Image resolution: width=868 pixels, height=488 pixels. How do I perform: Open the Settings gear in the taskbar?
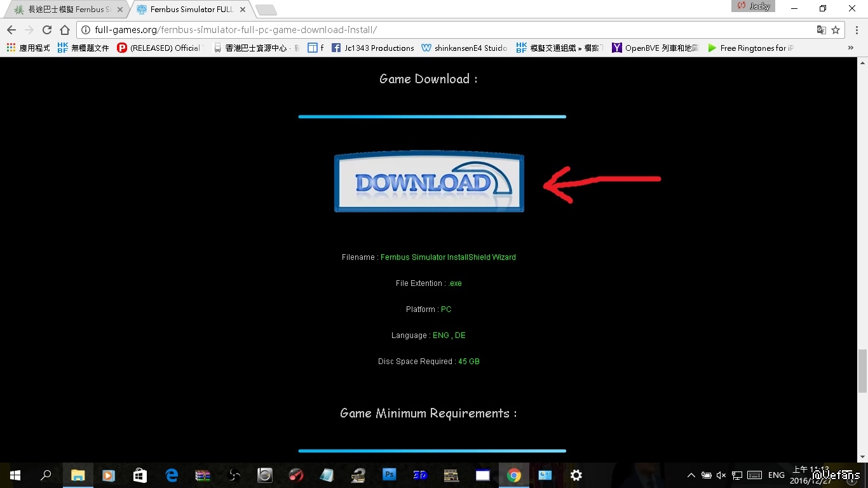(x=576, y=475)
